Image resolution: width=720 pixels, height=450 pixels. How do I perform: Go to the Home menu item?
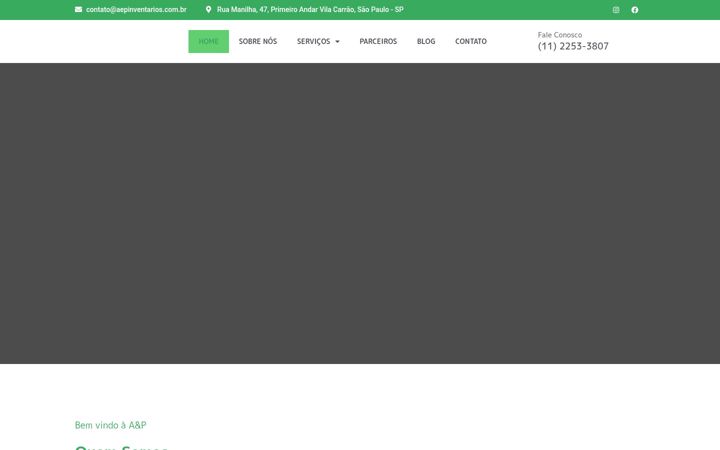tap(208, 41)
